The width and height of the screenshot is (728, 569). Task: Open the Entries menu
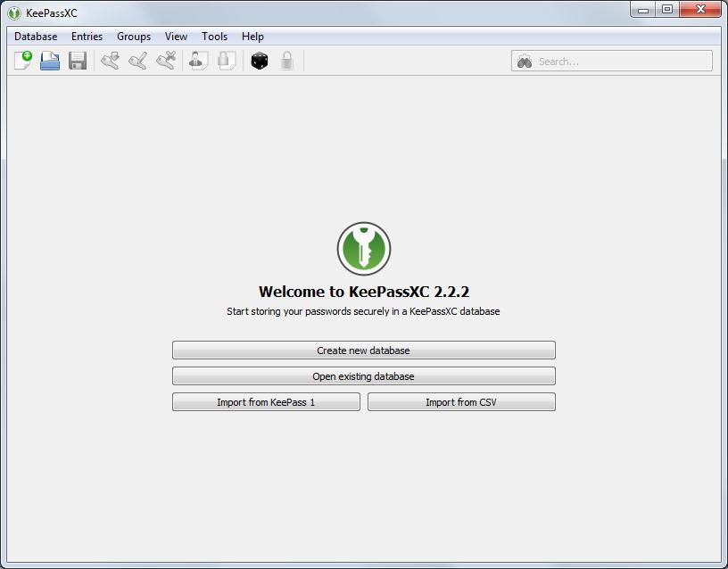(x=87, y=37)
